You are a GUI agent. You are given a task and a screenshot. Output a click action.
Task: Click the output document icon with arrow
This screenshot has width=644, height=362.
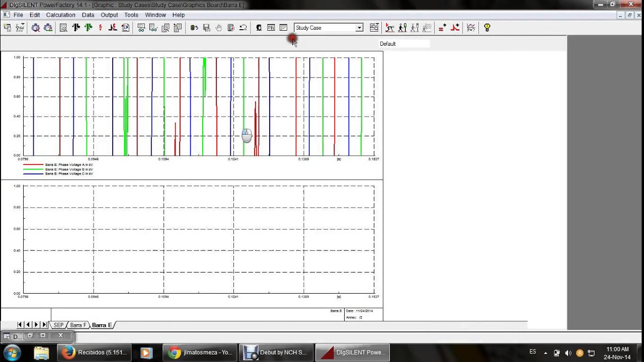[x=125, y=28]
